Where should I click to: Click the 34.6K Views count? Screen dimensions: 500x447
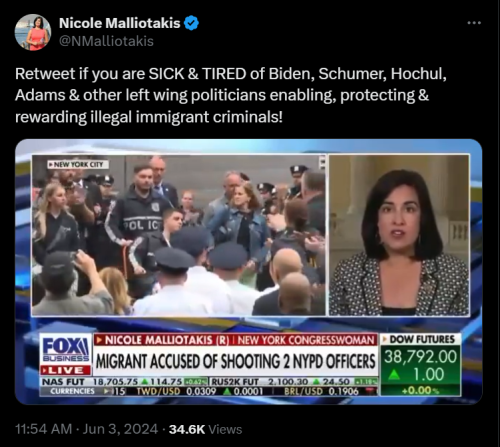[x=205, y=429]
